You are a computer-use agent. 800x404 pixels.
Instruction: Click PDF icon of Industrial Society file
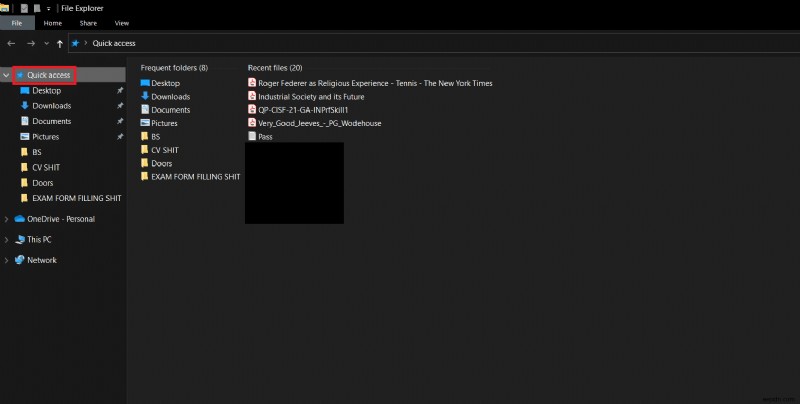[x=252, y=96]
